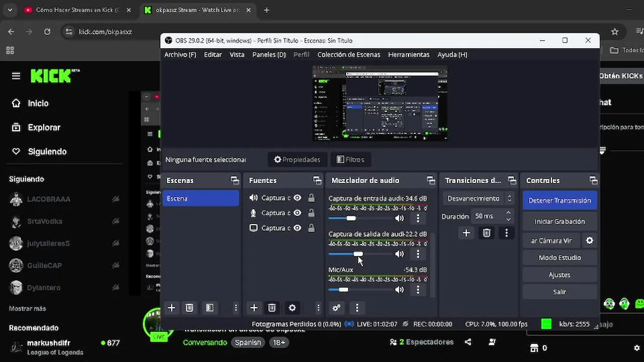Open Ajustes in Controles
Viewport: 644px width, 362px height.
(x=560, y=275)
